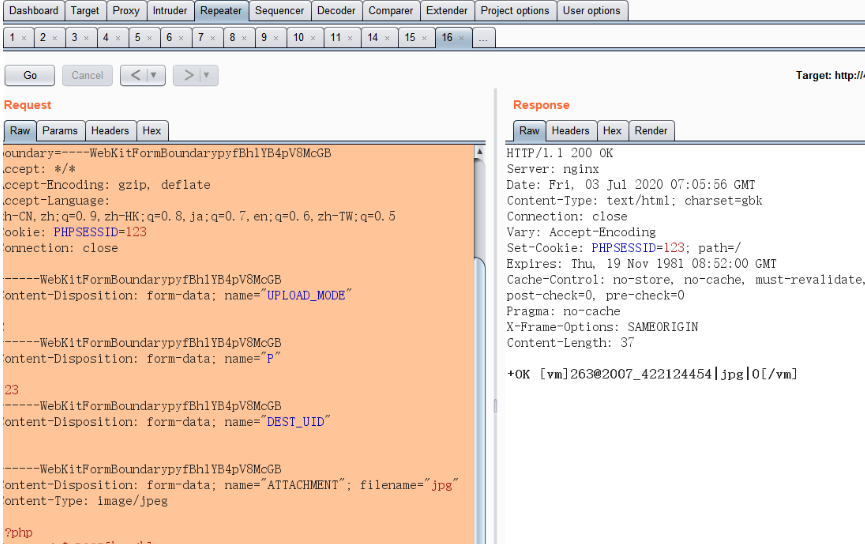Close Repeater tab 7
The width and height of the screenshot is (865, 544).
point(212,38)
